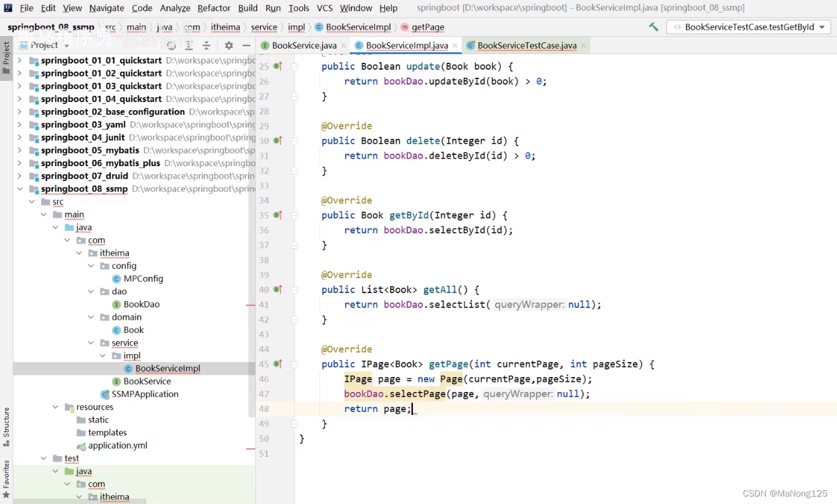837x504 pixels.
Task: Select opened file locate icon in Project panel
Action: (x=171, y=45)
